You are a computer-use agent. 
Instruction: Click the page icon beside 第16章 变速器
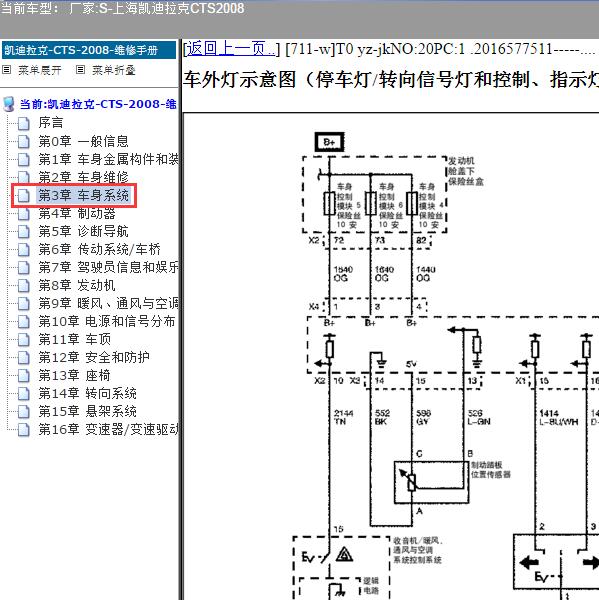point(24,429)
